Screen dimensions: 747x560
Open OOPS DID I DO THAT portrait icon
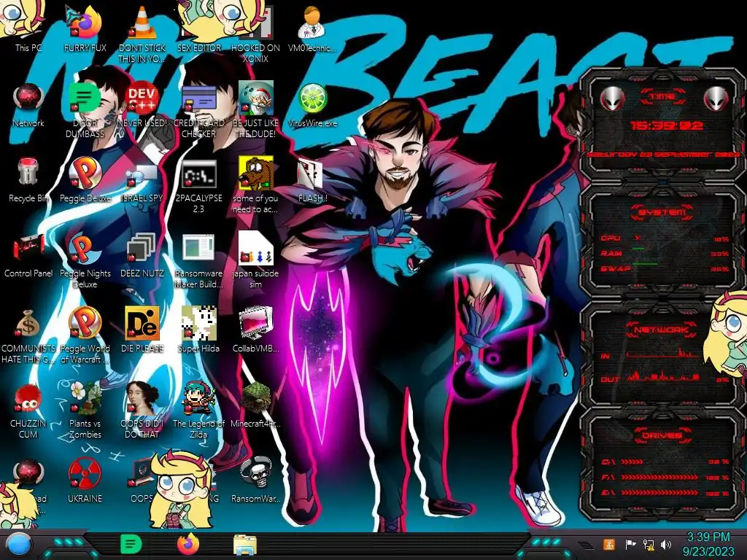[x=142, y=399]
